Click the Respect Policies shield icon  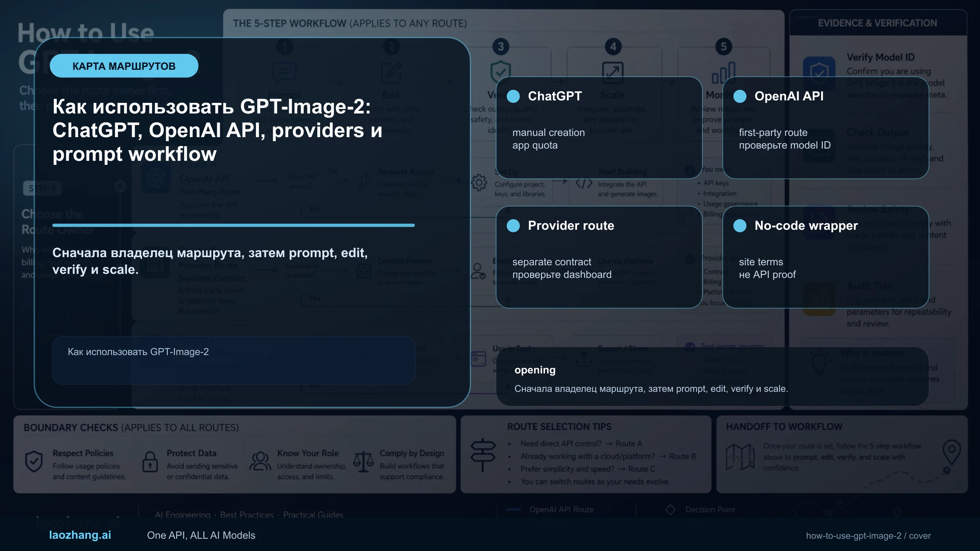pos(34,462)
